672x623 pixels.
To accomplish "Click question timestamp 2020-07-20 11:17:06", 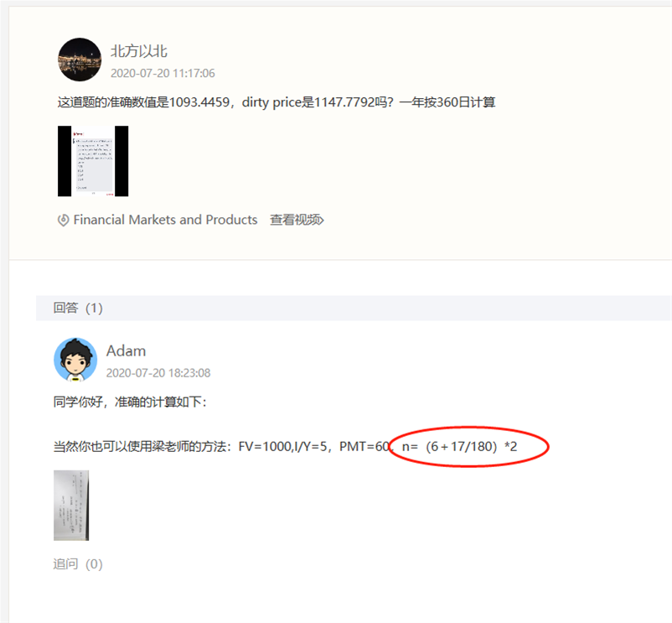I will (x=163, y=73).
